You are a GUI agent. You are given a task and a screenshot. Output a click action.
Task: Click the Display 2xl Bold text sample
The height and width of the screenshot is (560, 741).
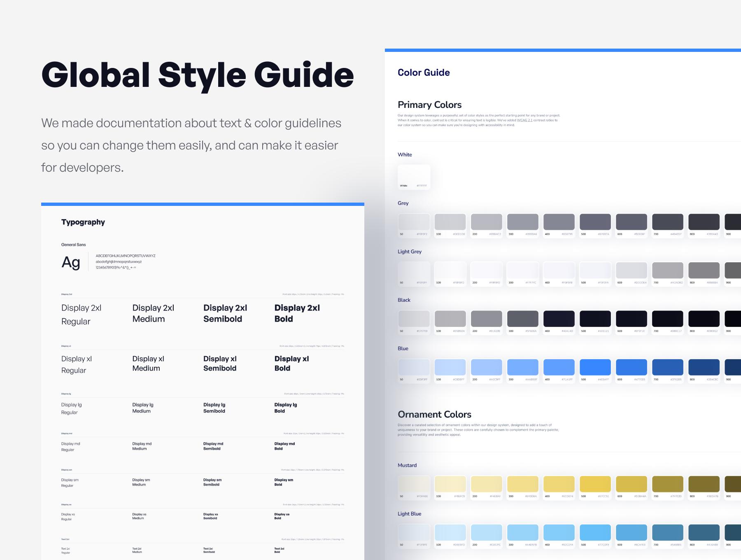click(297, 313)
